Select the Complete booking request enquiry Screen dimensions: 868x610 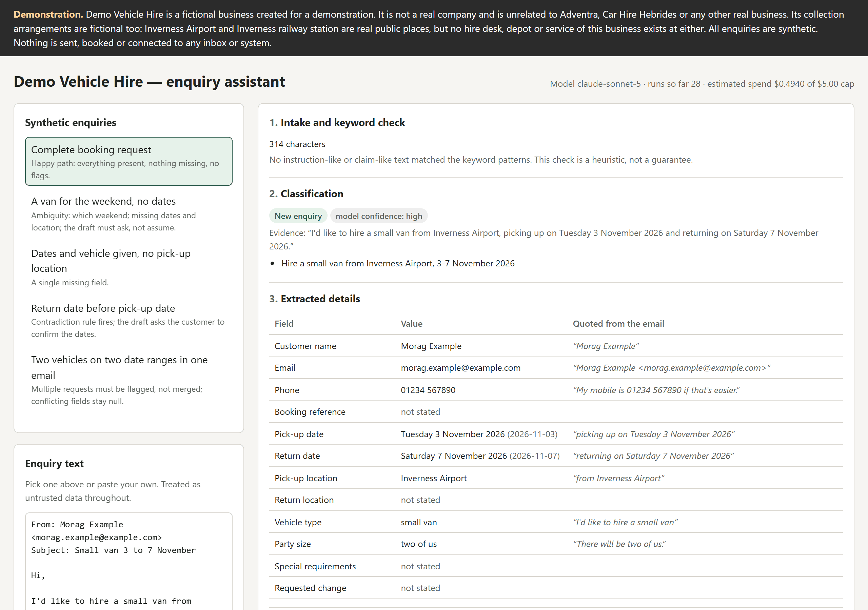tap(129, 161)
